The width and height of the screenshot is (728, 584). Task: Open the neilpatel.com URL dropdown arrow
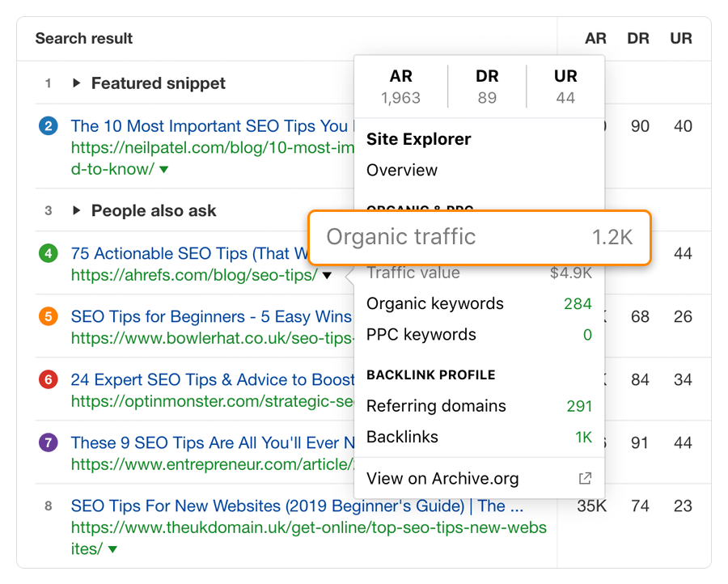[163, 169]
